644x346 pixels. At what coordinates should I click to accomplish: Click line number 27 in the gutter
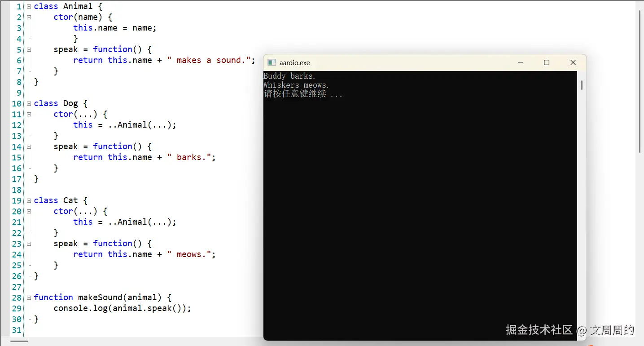[17, 287]
